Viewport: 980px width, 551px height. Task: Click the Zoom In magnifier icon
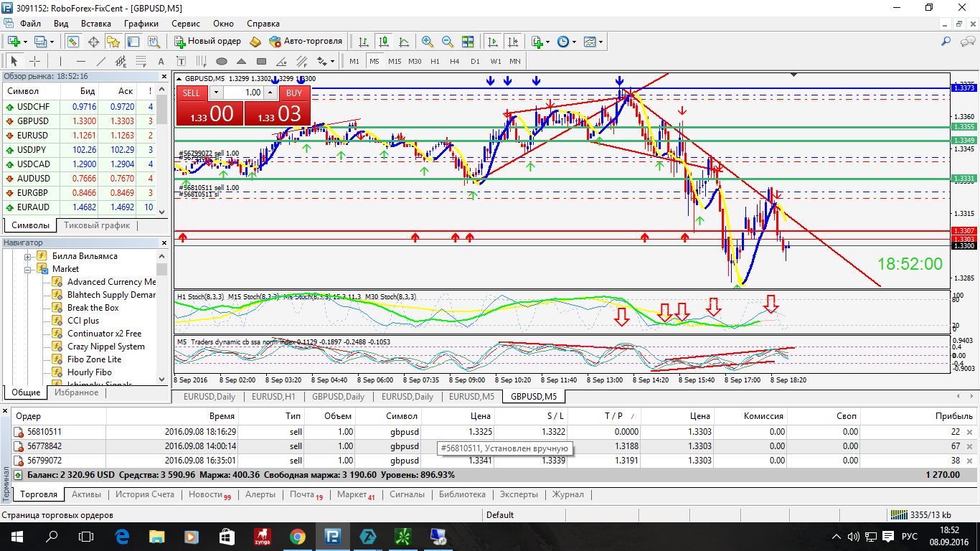(x=428, y=42)
